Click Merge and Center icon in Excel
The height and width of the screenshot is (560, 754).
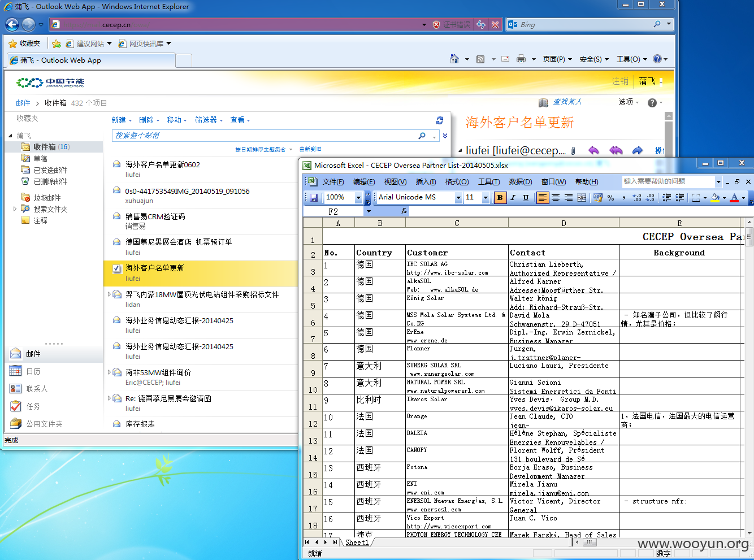coord(582,197)
